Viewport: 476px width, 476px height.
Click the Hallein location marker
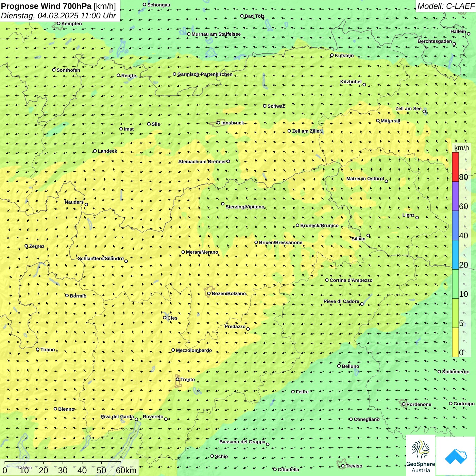(469, 34)
